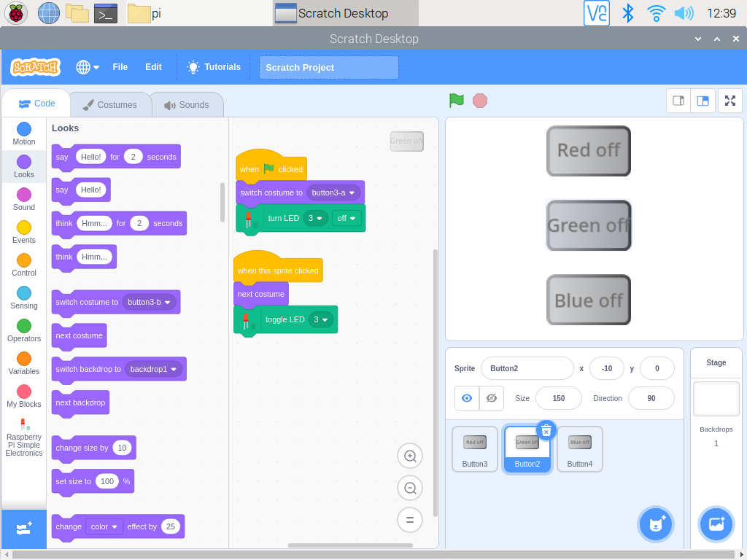747x560 pixels.
Task: Enter full screen stage mode
Action: [729, 101]
